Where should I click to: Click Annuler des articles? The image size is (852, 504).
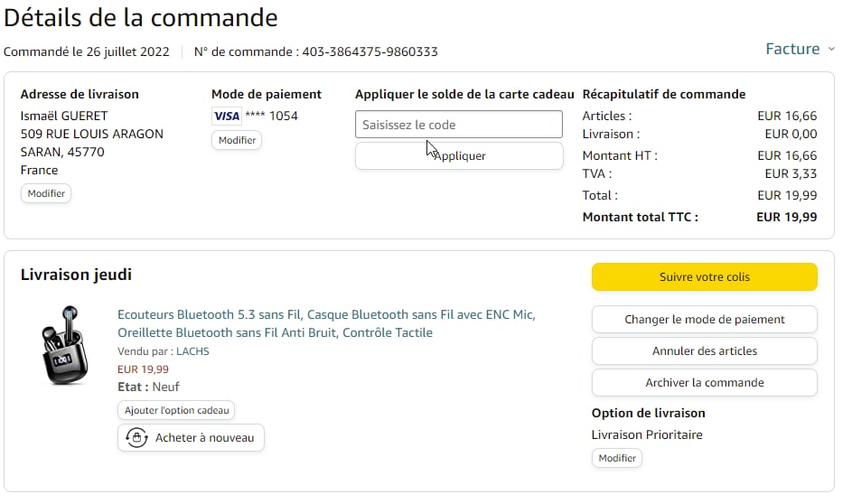(704, 350)
